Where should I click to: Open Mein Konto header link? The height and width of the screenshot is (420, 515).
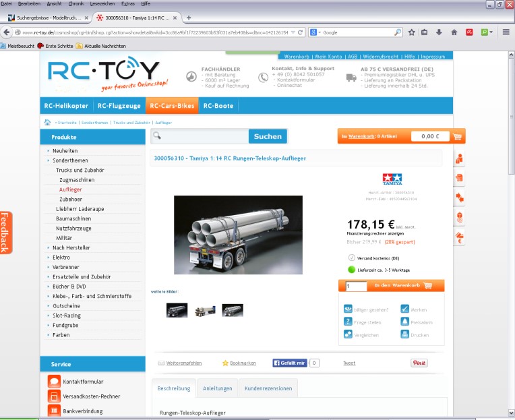(328, 57)
